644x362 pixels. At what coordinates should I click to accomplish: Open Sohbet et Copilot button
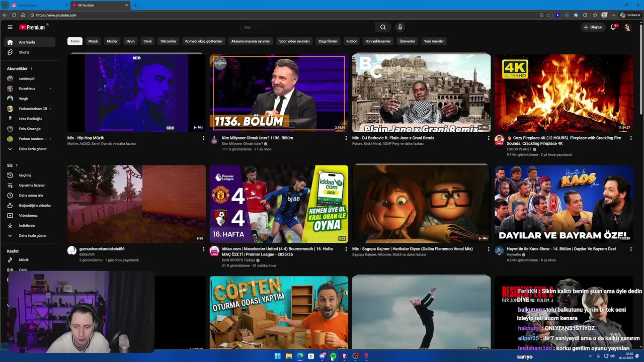pos(630,15)
